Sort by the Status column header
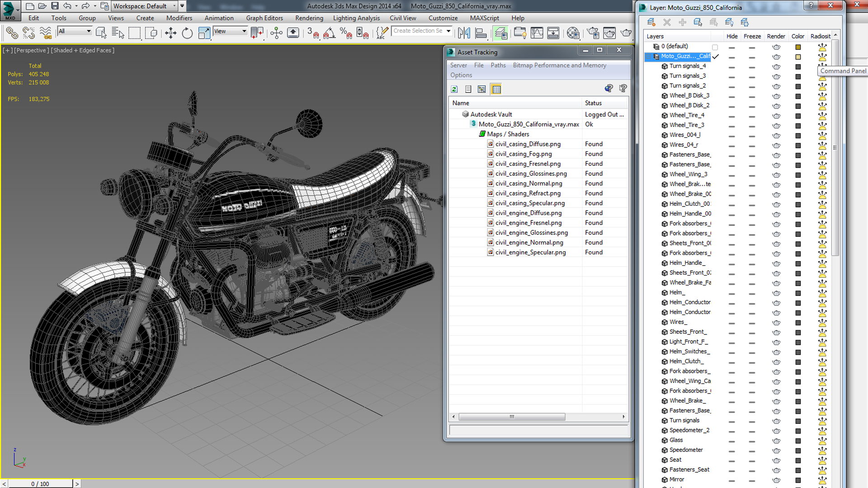Viewport: 868px width, 488px height. pos(604,103)
